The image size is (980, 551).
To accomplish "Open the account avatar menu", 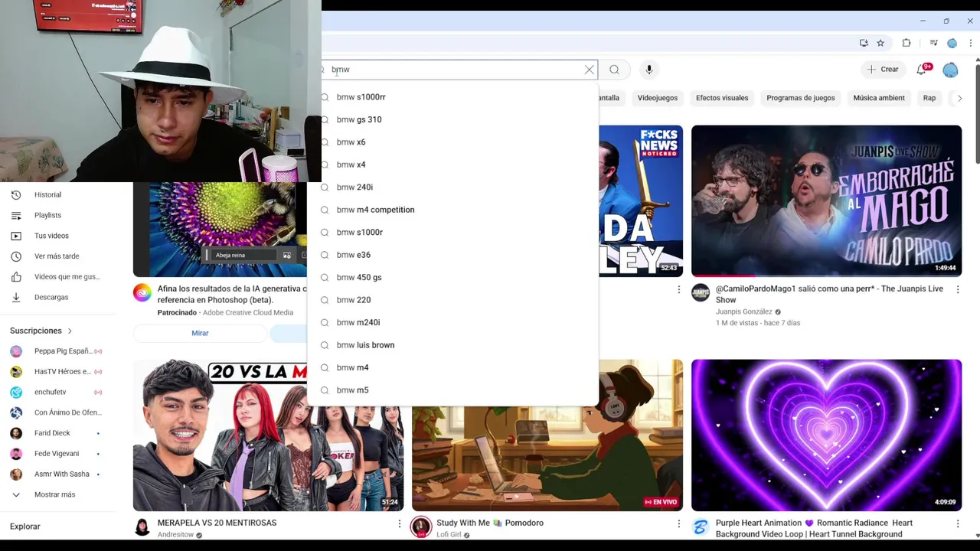I will point(950,70).
